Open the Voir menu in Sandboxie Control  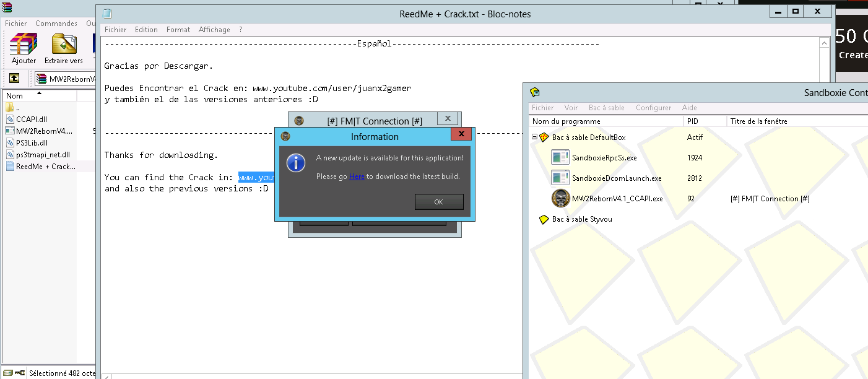tap(571, 108)
